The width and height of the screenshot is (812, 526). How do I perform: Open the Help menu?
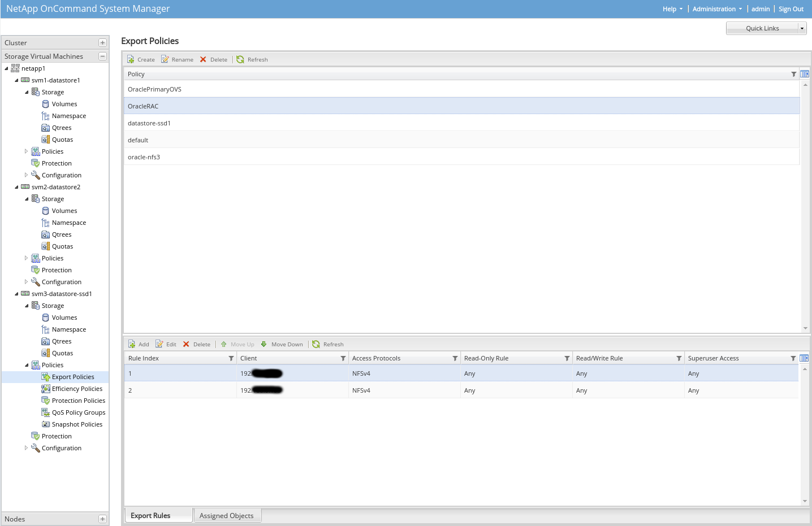pos(672,9)
